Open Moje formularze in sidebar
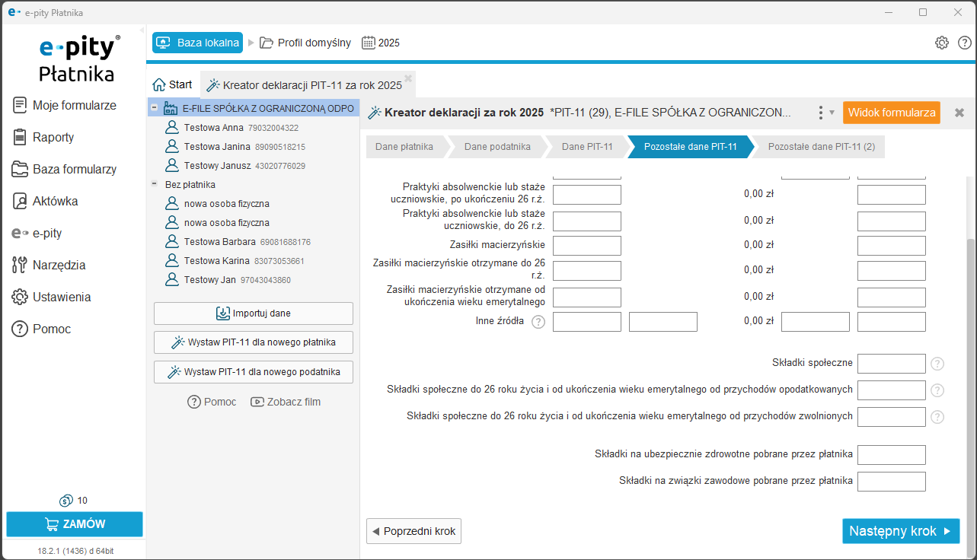 point(74,105)
